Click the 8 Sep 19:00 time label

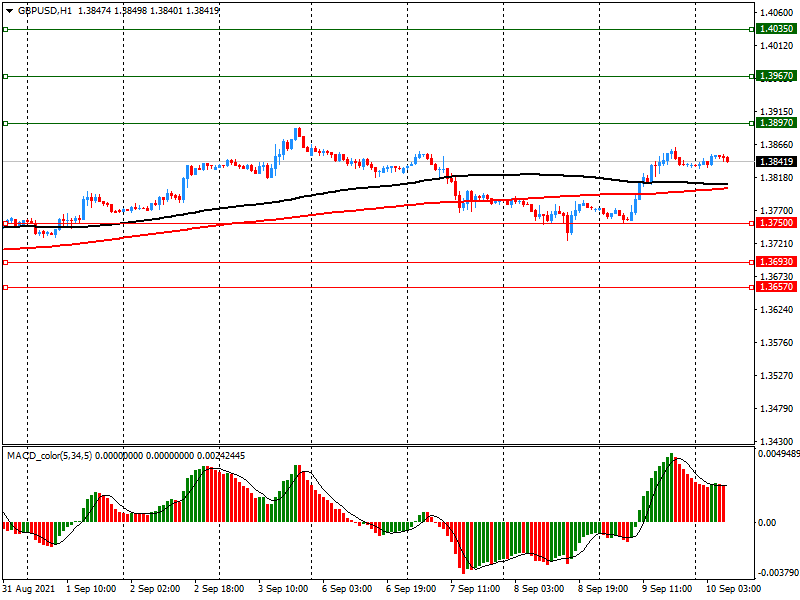click(603, 589)
